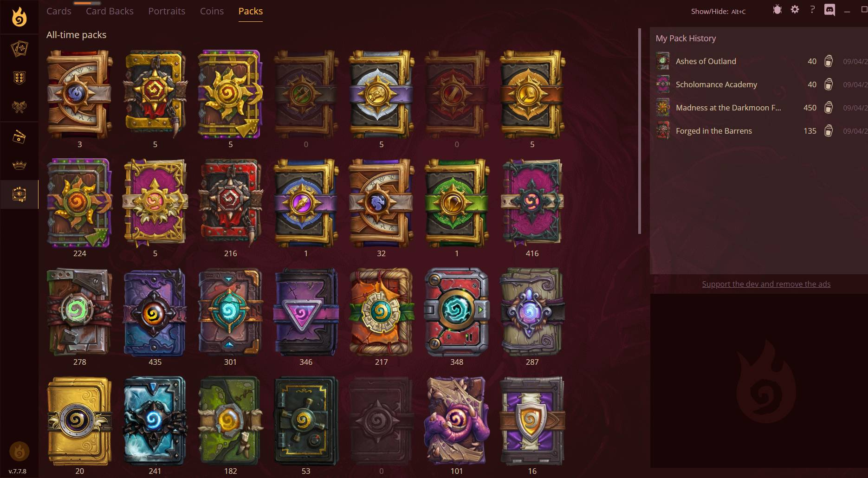Viewport: 868px width, 478px height.
Task: Switch to the Cards tab
Action: (59, 11)
